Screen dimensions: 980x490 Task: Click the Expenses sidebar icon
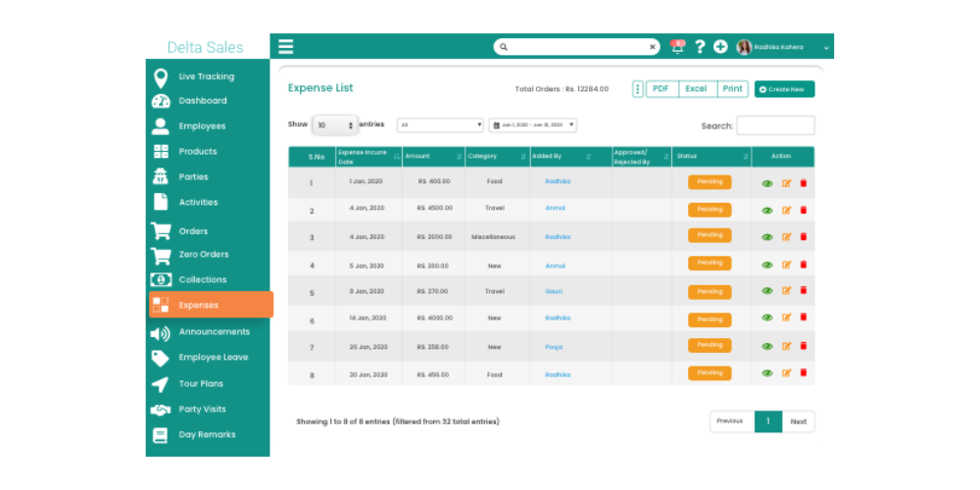coord(161,305)
